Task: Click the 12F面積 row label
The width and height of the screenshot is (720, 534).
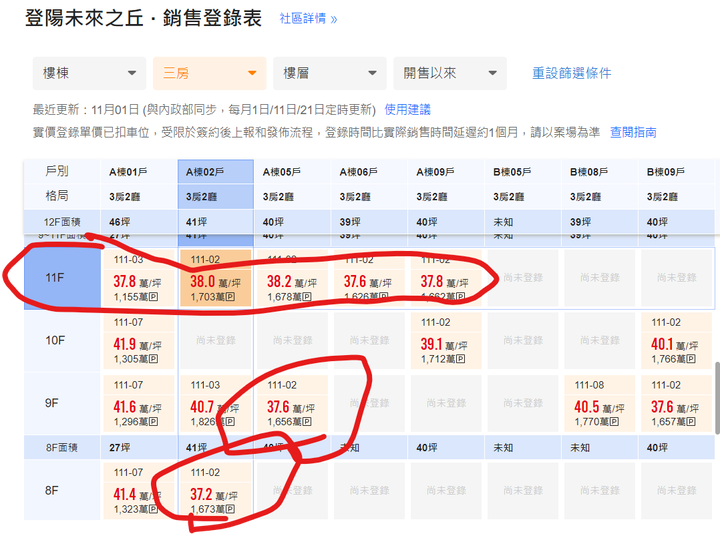Action: tap(62, 222)
